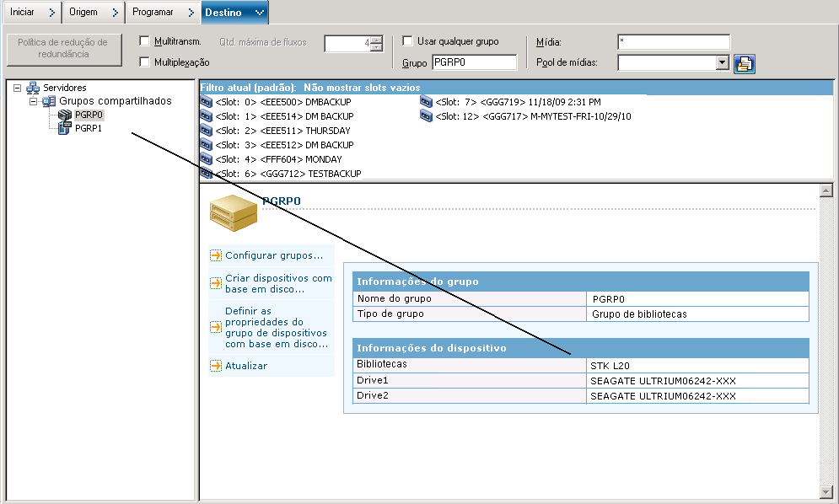Select the PGRP1 device group icon
The width and height of the screenshot is (839, 504).
(65, 128)
